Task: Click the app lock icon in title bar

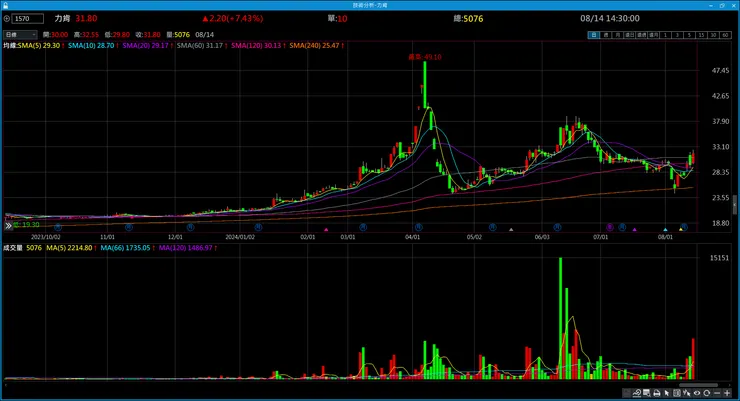Action: 5,5
